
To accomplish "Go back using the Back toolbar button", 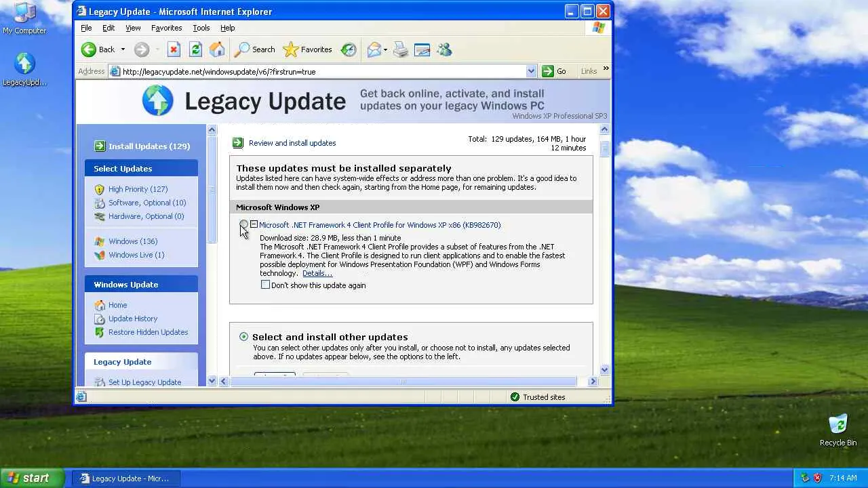I will (x=98, y=49).
